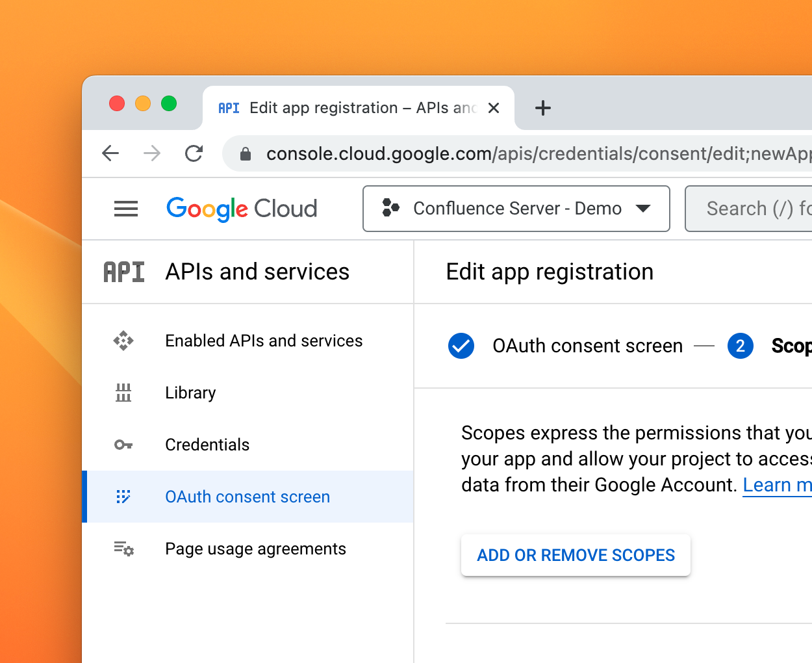Click the OAuth consent screen icon

[123, 497]
